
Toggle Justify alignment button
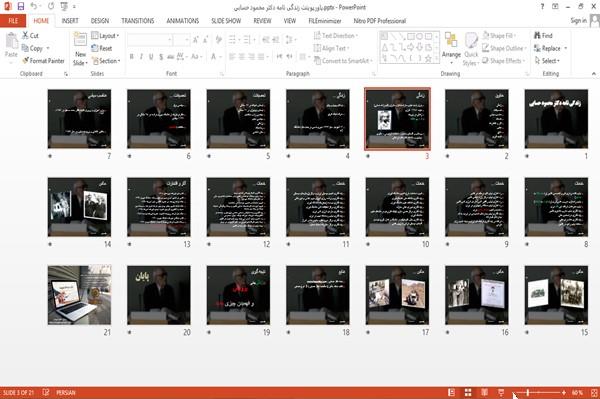click(261, 57)
